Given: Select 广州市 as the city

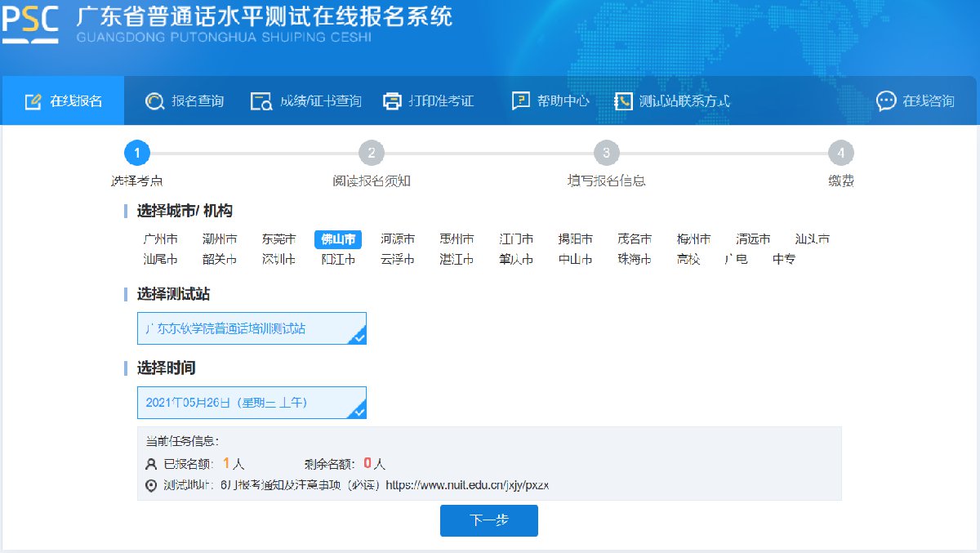Looking at the screenshot, I should (x=160, y=239).
